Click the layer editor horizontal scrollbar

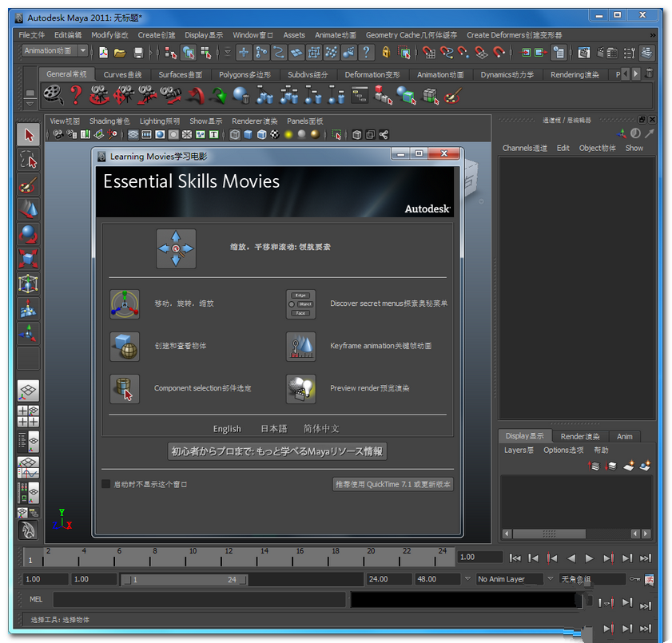pyautogui.click(x=549, y=534)
